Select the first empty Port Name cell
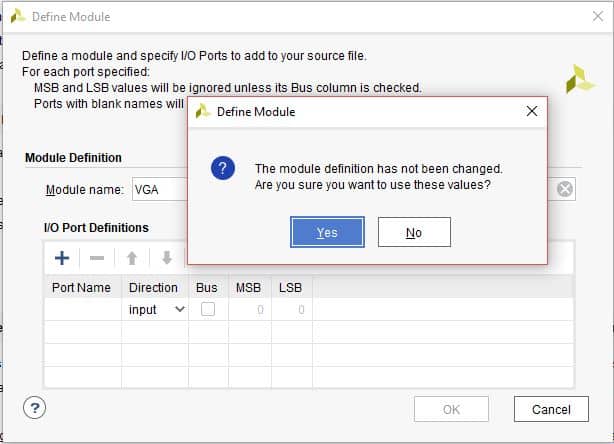This screenshot has width=614, height=444. pos(83,310)
